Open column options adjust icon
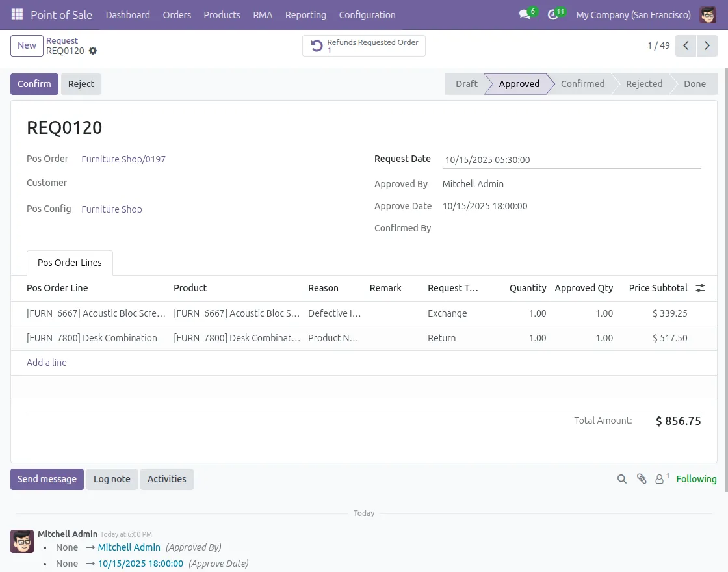 coord(700,288)
